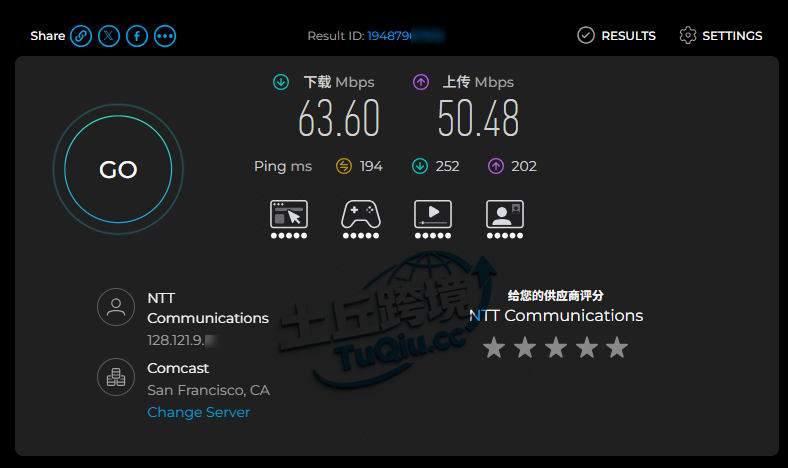Open the RESULTS page
The width and height of the screenshot is (788, 468).
pyautogui.click(x=617, y=36)
